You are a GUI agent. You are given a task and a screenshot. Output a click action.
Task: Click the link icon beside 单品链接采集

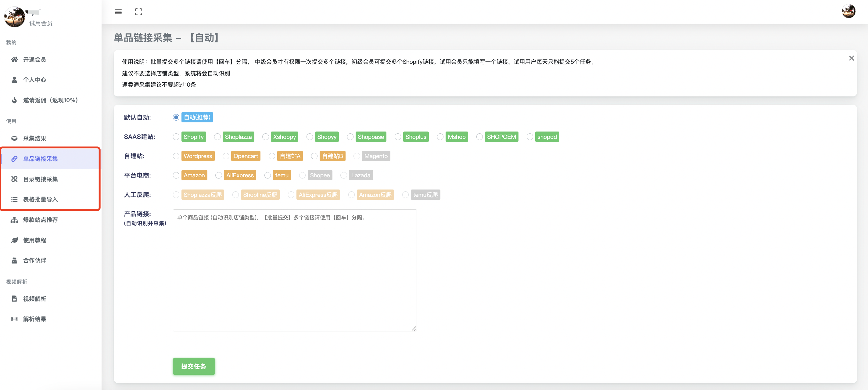14,159
